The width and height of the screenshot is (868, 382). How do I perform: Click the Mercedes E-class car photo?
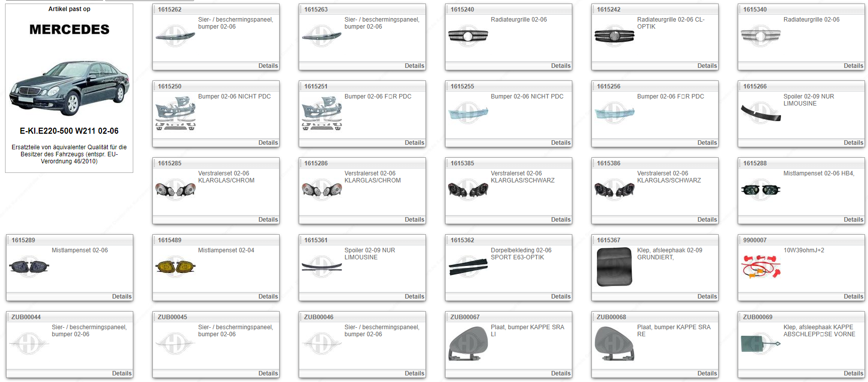(69, 87)
